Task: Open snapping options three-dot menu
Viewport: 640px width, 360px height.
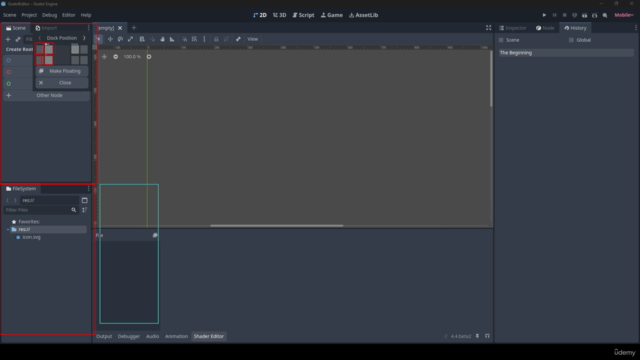Action: (204, 39)
